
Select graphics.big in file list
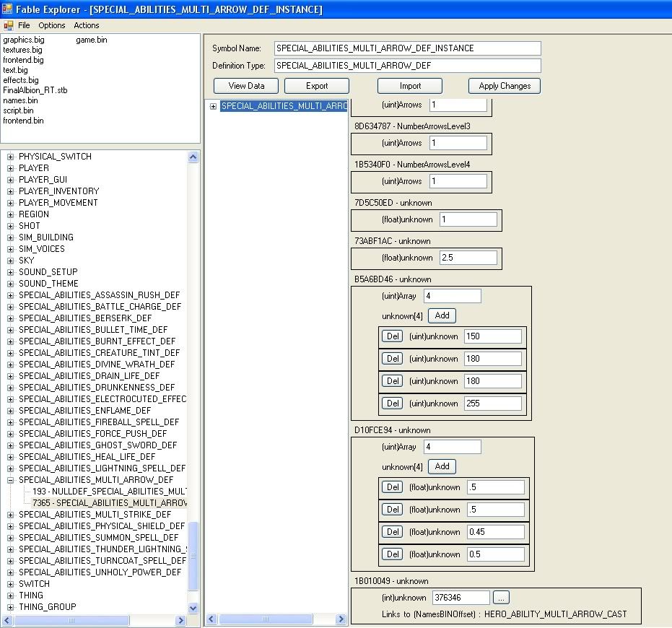24,40
